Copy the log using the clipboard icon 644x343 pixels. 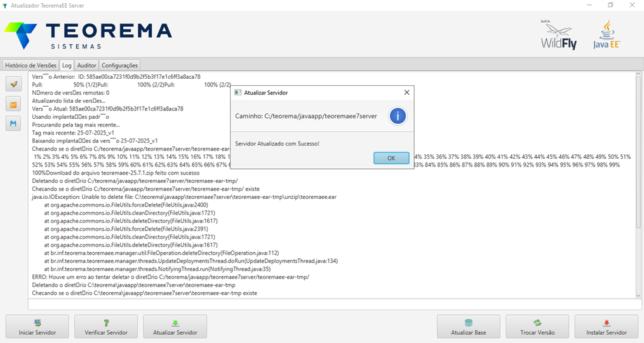tap(13, 104)
